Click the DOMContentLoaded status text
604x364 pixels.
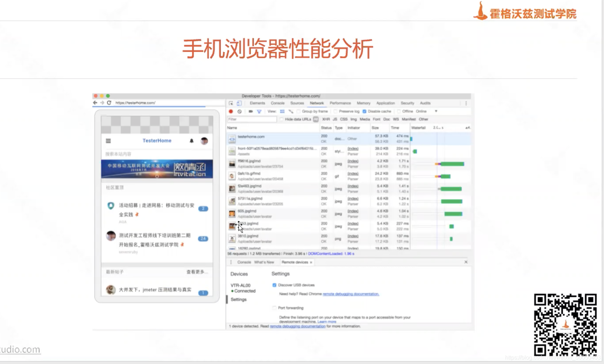(x=331, y=254)
